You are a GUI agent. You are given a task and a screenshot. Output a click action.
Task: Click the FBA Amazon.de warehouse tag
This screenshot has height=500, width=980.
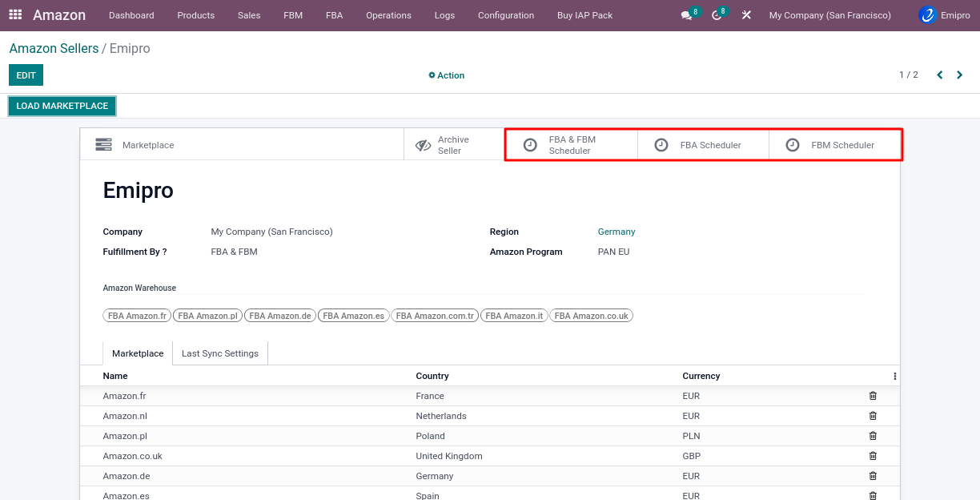click(279, 316)
